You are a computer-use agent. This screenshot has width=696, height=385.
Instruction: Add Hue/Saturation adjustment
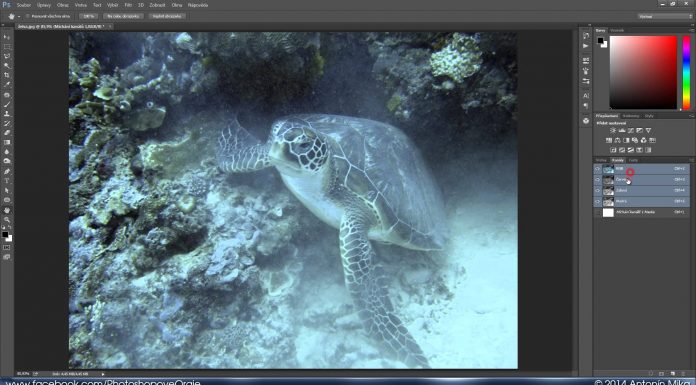(x=609, y=140)
